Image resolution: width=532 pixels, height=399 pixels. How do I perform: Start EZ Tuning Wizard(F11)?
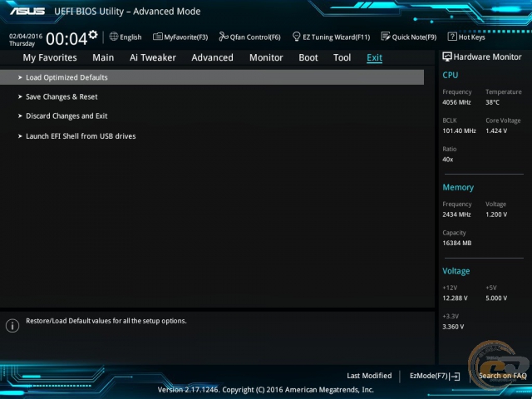click(x=336, y=37)
